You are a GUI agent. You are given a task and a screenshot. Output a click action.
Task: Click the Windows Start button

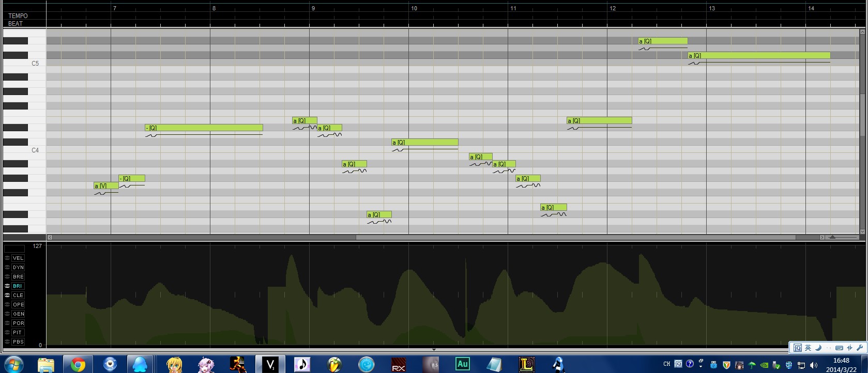click(x=14, y=365)
